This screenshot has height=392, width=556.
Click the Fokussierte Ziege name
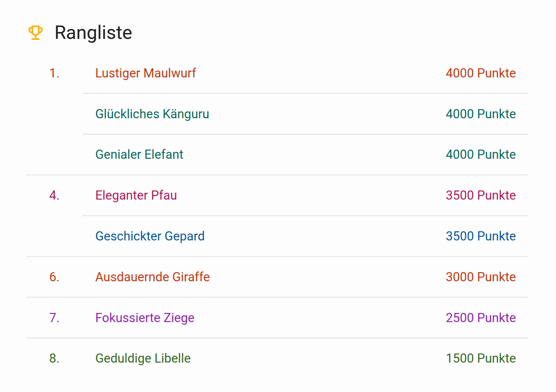(145, 318)
